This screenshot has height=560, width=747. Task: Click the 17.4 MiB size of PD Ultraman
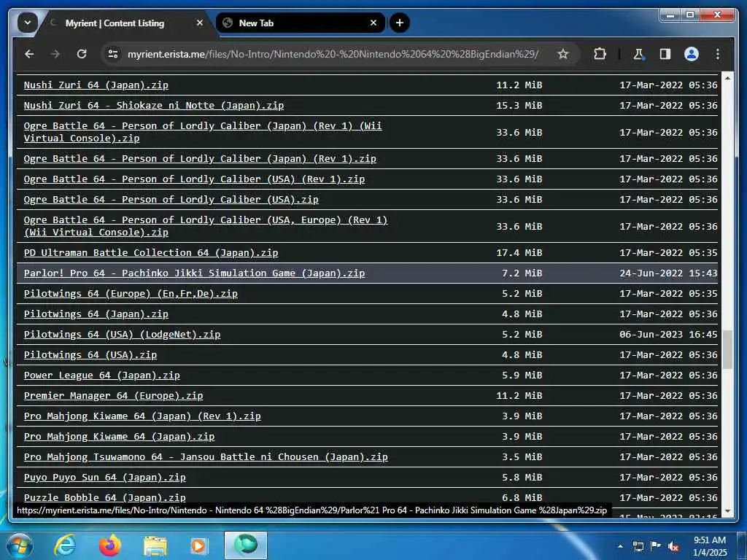pyautogui.click(x=519, y=253)
